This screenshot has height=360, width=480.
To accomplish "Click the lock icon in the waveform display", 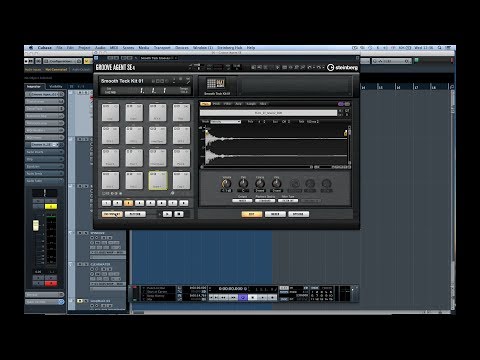I will point(345,133).
